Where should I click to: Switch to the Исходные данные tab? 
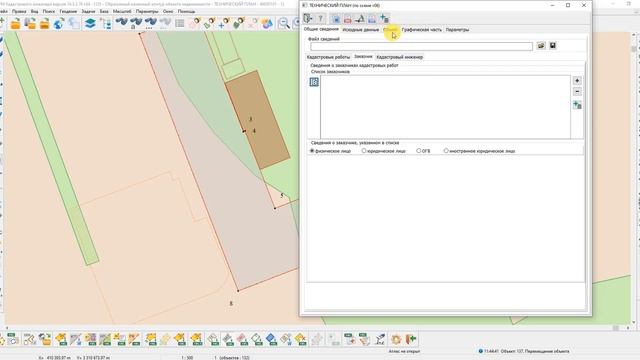tap(360, 30)
